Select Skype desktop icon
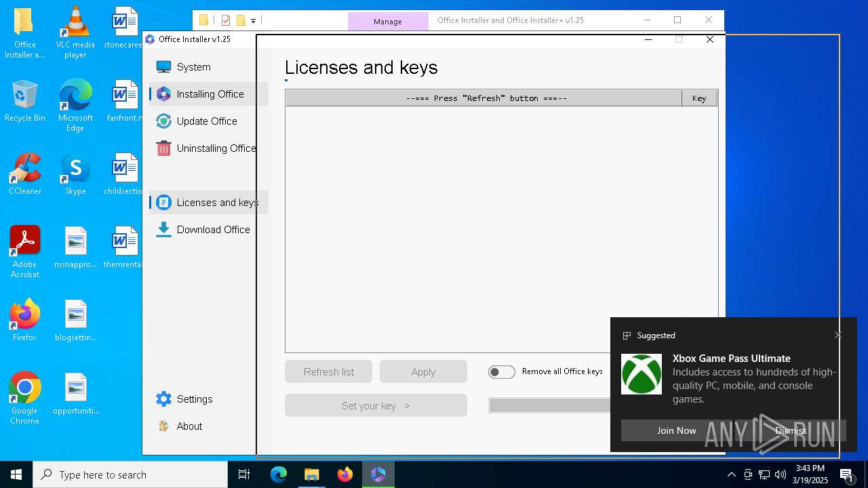 pyautogui.click(x=75, y=174)
